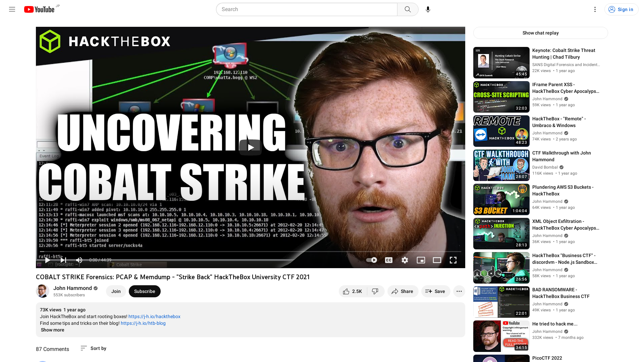
Task: Enable miniplayer mode
Action: coord(421,260)
